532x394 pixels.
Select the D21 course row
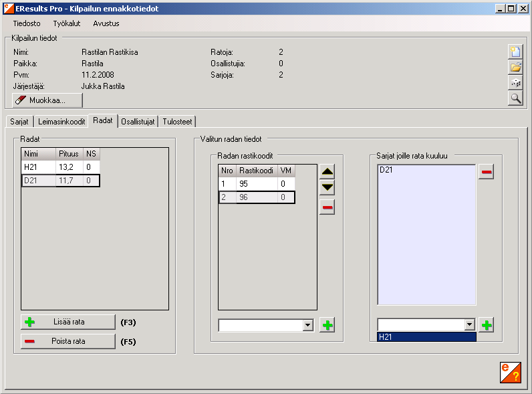point(61,181)
